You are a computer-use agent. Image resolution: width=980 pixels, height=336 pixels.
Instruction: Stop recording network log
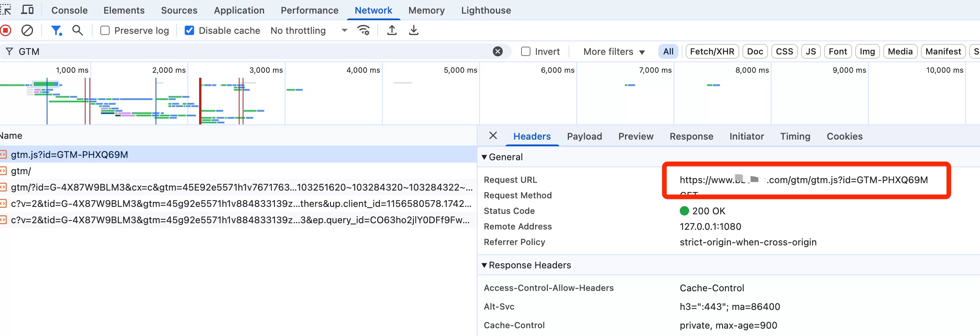[5, 30]
